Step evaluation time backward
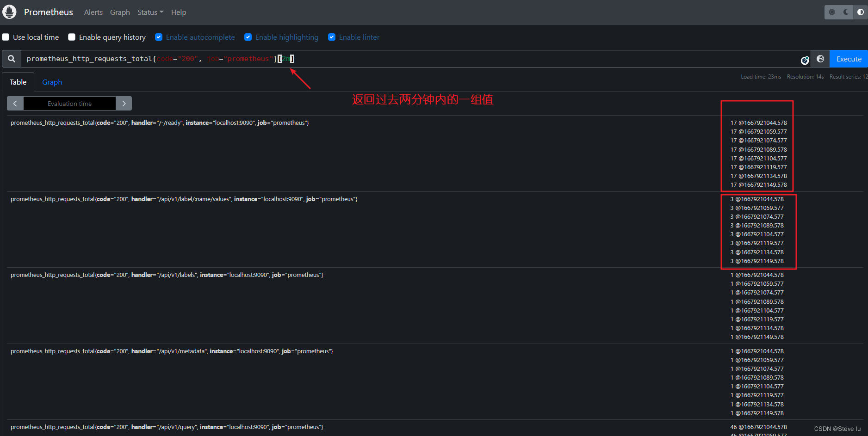 click(x=15, y=104)
